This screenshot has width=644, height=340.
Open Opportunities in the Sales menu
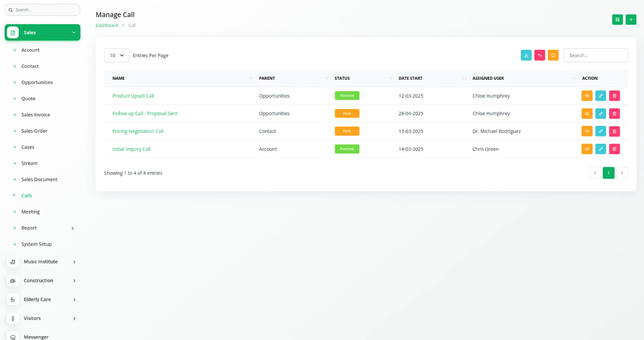coord(37,82)
